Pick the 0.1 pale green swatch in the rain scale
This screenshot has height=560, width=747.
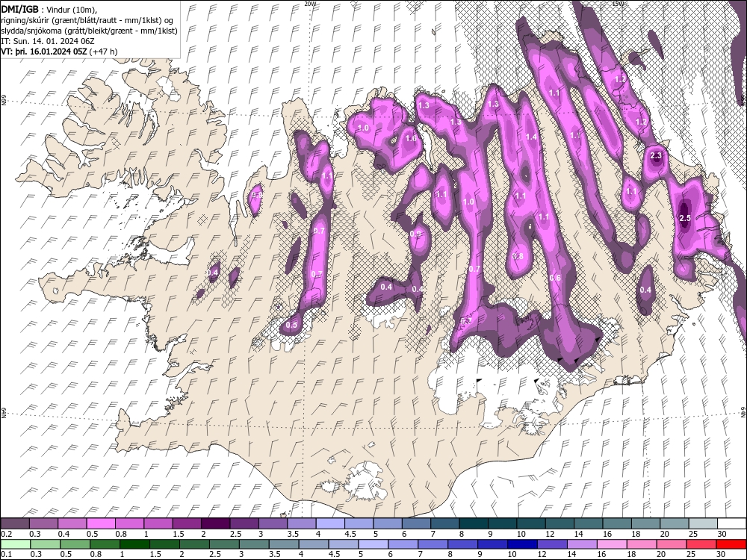point(15,544)
